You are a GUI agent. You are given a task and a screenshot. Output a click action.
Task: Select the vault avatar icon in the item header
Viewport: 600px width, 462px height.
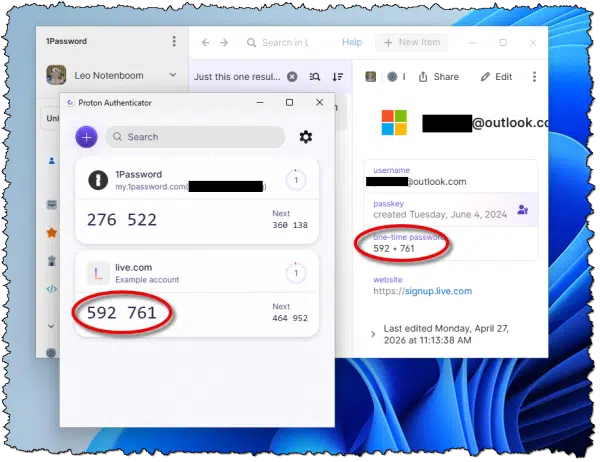[x=370, y=77]
